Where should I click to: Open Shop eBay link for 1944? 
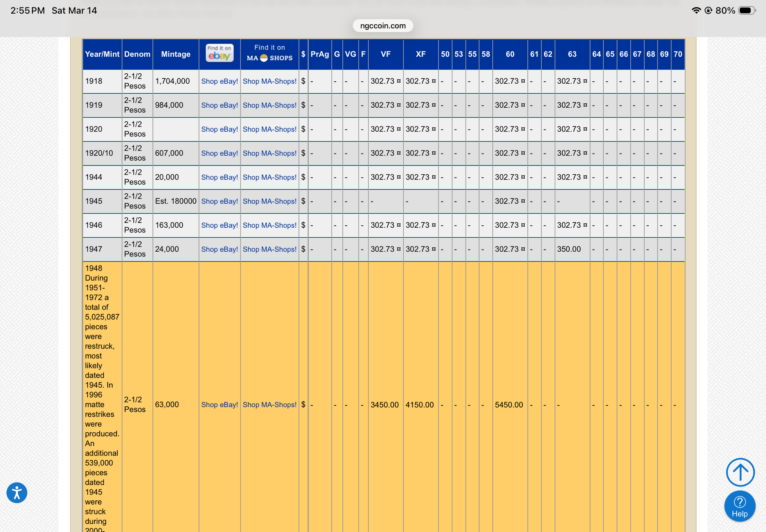point(219,177)
